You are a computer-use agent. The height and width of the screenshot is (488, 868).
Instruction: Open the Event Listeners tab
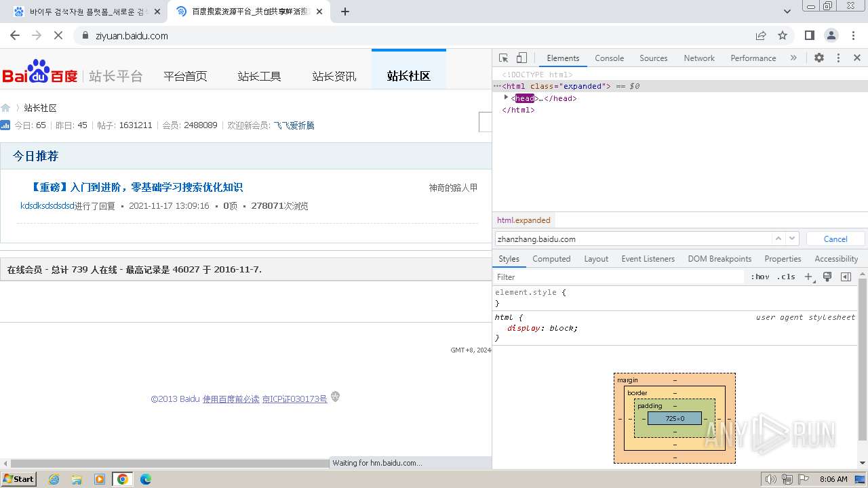648,259
